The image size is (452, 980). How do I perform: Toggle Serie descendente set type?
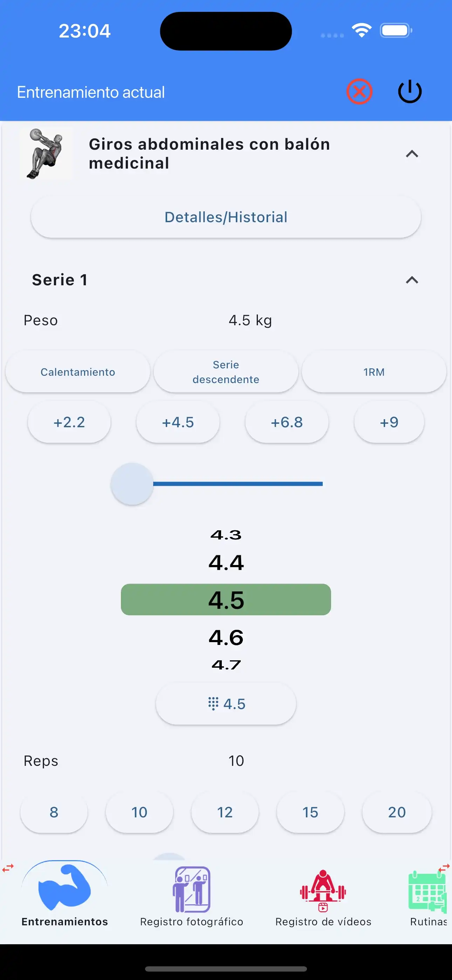coord(226,372)
